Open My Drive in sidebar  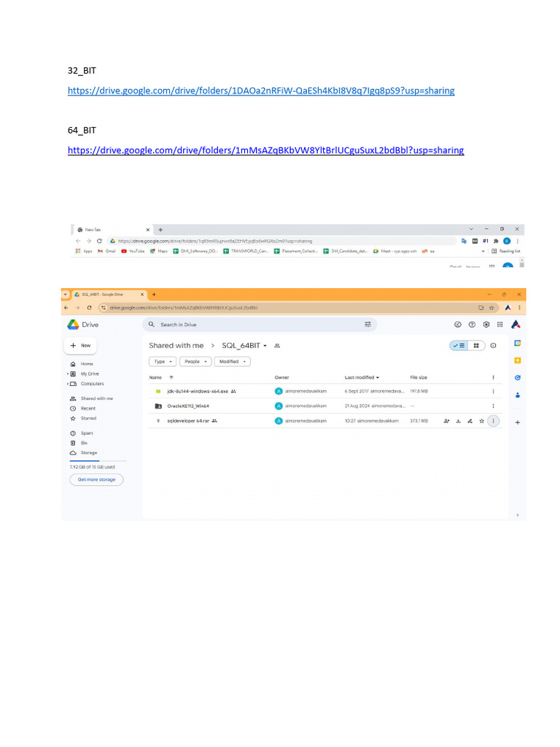point(90,374)
